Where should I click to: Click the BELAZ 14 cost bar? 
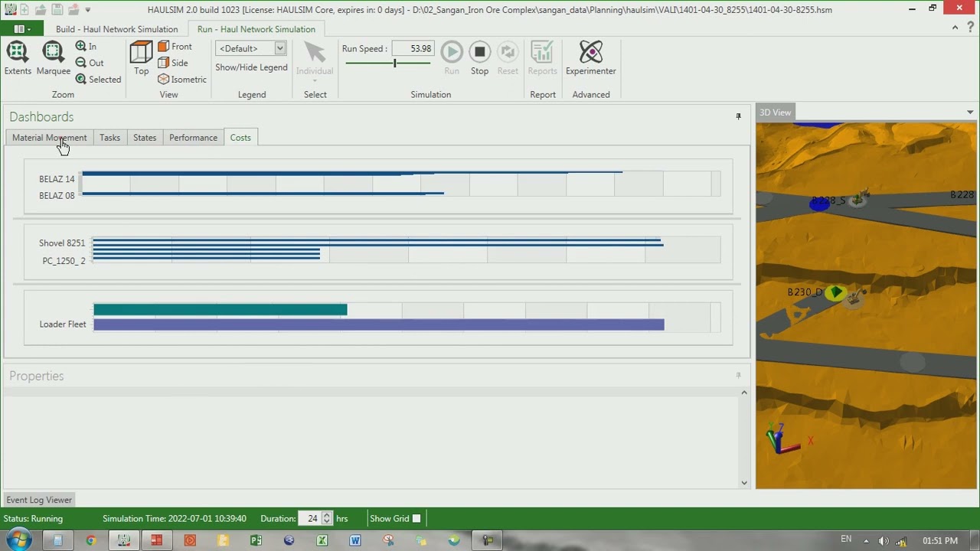point(352,174)
